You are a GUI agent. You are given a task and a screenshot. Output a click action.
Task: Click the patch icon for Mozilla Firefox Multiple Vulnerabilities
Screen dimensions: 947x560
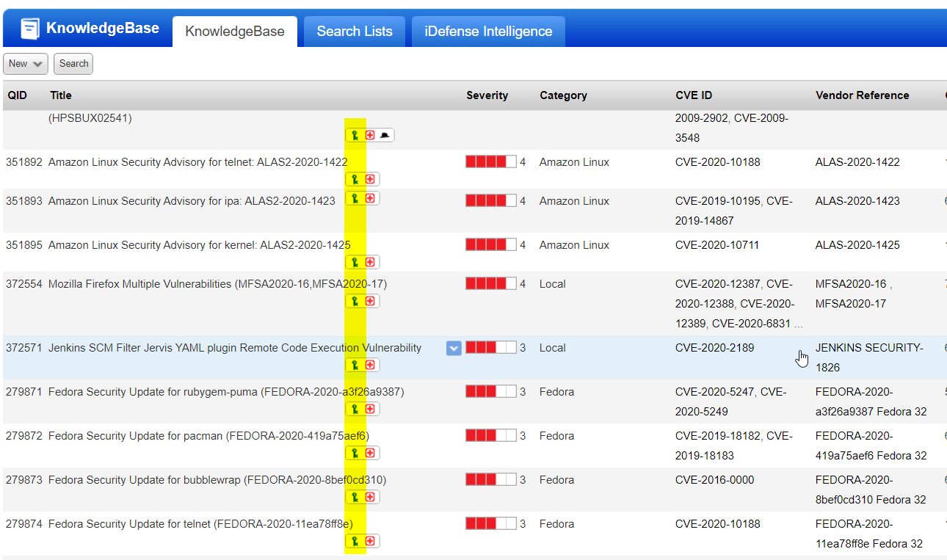point(371,301)
